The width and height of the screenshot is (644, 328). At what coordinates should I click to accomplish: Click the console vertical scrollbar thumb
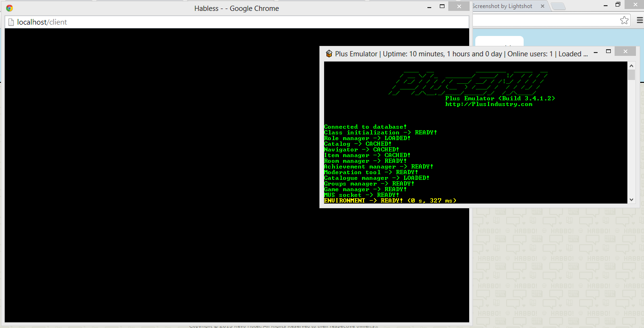coord(631,75)
